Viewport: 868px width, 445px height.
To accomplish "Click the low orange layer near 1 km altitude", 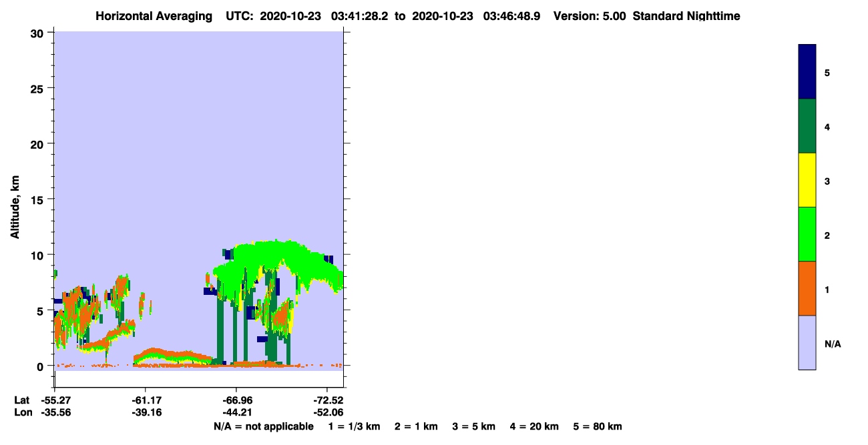I will click(x=172, y=355).
